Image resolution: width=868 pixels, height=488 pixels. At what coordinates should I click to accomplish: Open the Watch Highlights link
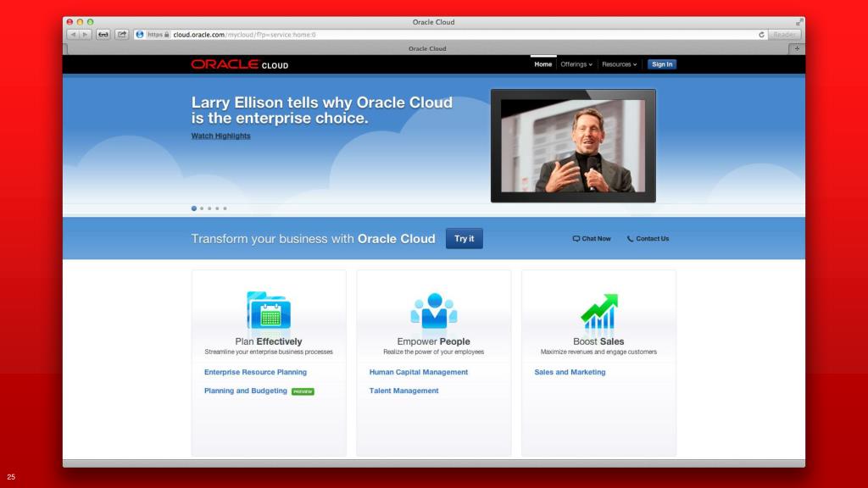(221, 136)
